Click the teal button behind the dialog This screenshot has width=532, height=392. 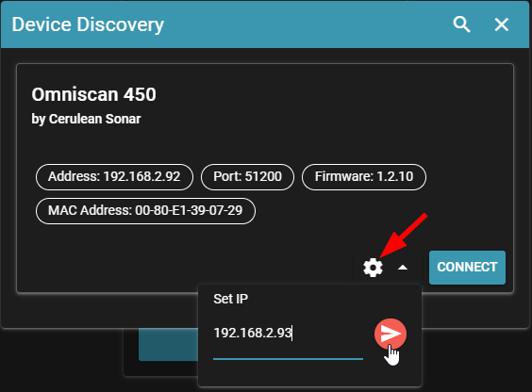pos(168,344)
